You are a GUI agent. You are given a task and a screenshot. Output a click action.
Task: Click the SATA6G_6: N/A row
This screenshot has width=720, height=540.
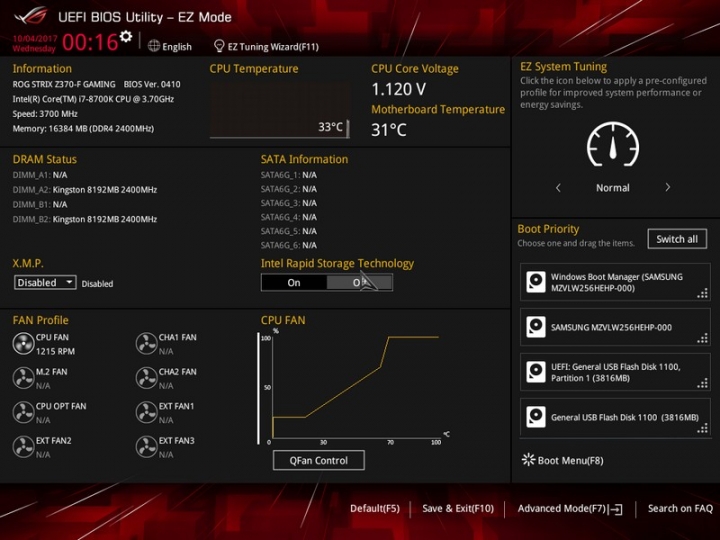(x=289, y=245)
